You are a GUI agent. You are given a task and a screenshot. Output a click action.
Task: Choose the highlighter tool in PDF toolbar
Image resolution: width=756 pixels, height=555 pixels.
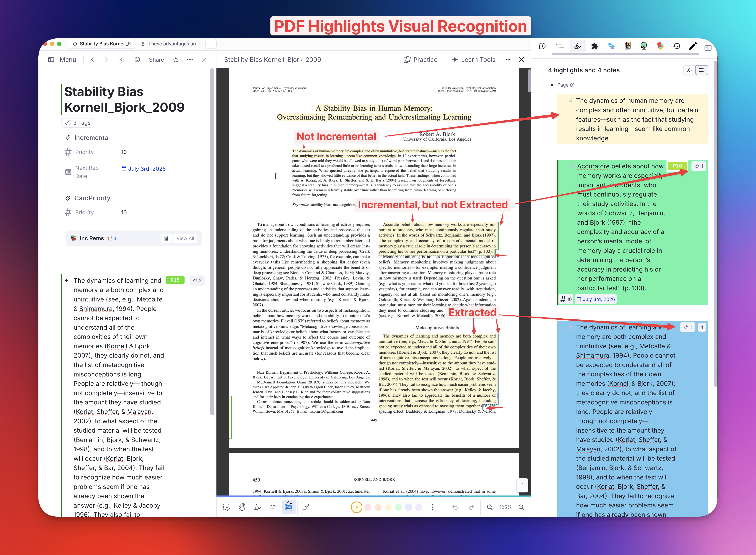257,507
